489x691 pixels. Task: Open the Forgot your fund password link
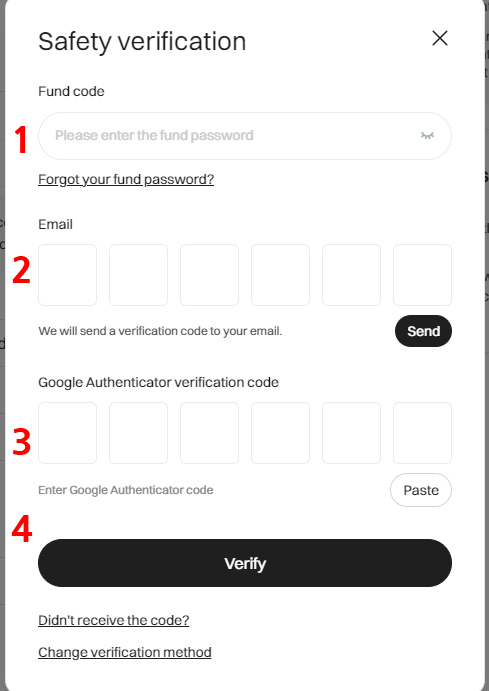[126, 179]
